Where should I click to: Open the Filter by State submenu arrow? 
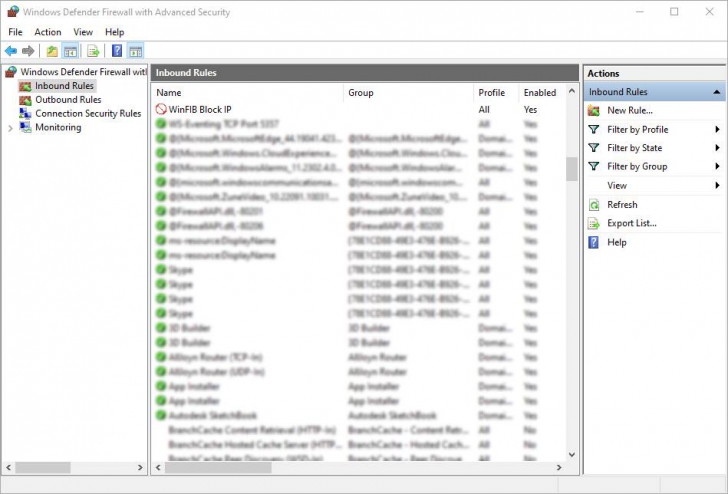pyautogui.click(x=717, y=148)
